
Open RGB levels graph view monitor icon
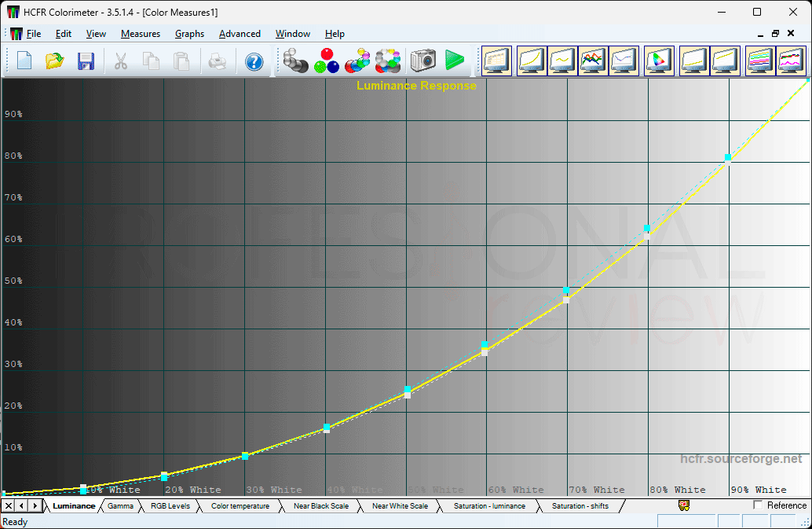pyautogui.click(x=593, y=61)
